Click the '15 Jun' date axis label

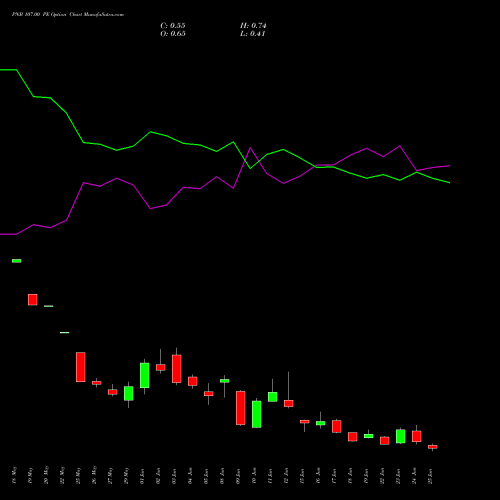(x=302, y=476)
